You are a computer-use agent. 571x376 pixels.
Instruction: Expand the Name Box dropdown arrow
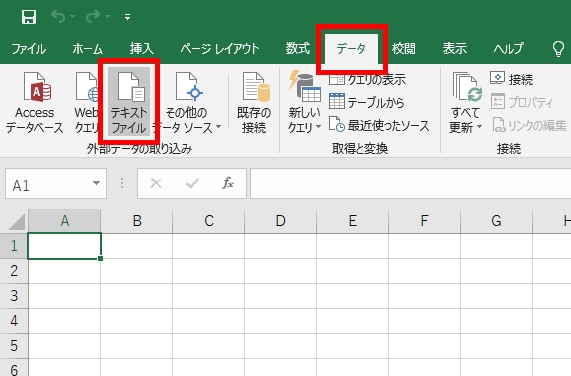[97, 183]
